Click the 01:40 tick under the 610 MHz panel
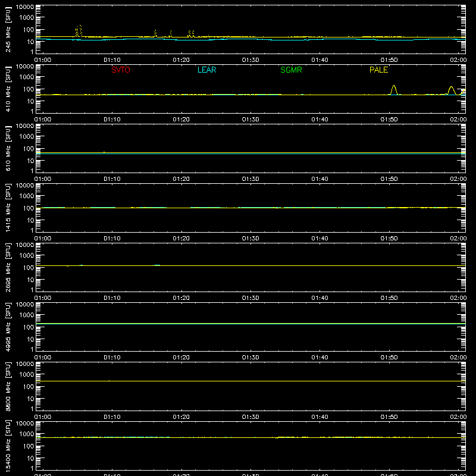The image size is (476, 476). (320, 179)
